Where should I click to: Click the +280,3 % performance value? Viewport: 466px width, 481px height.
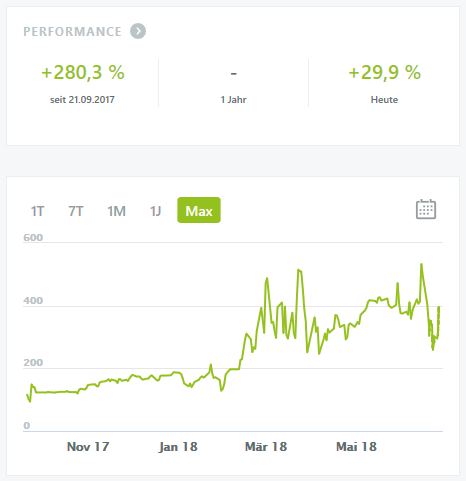(x=83, y=72)
